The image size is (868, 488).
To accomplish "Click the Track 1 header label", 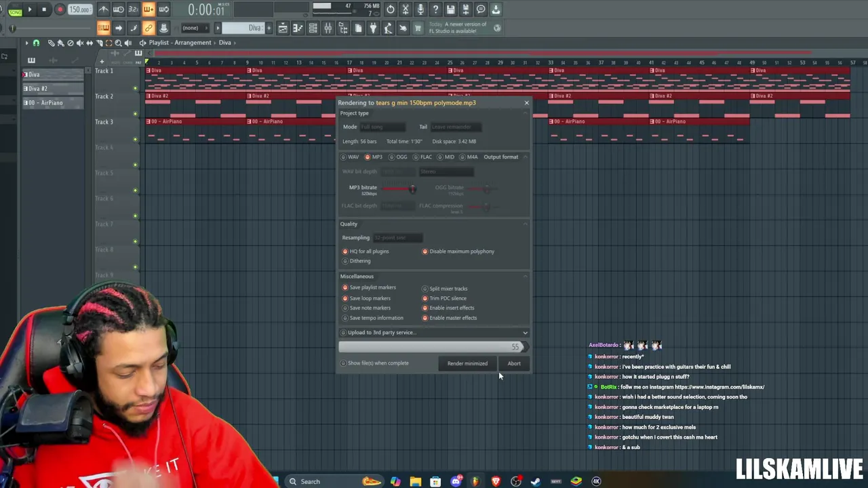I will tap(104, 70).
